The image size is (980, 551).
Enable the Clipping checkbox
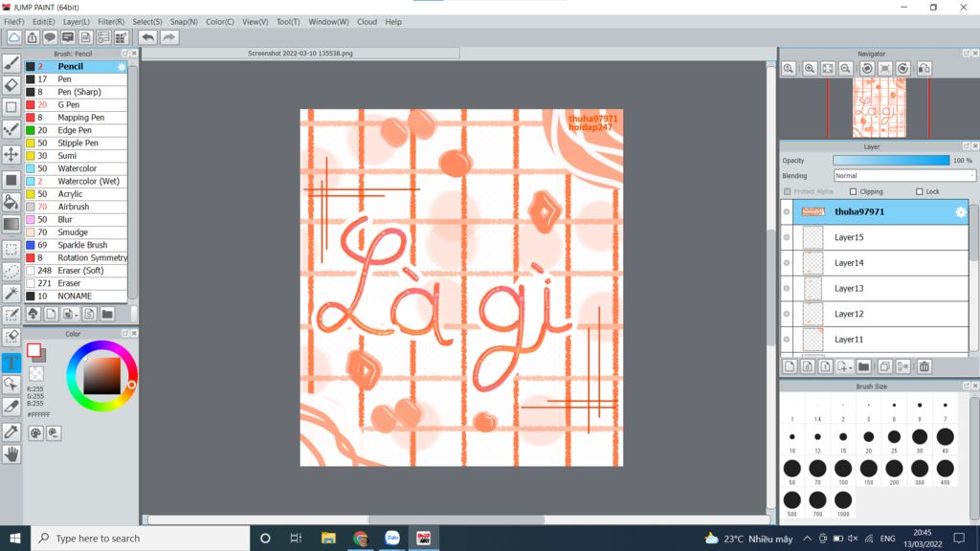pos(853,191)
